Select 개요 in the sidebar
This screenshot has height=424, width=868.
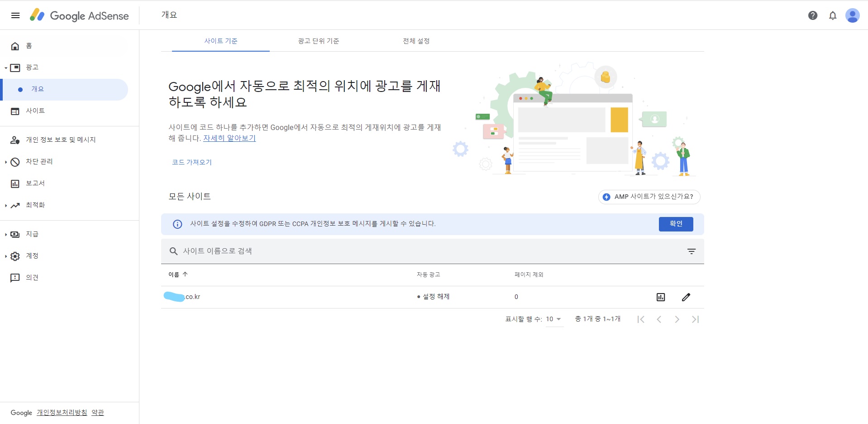tap(65, 90)
